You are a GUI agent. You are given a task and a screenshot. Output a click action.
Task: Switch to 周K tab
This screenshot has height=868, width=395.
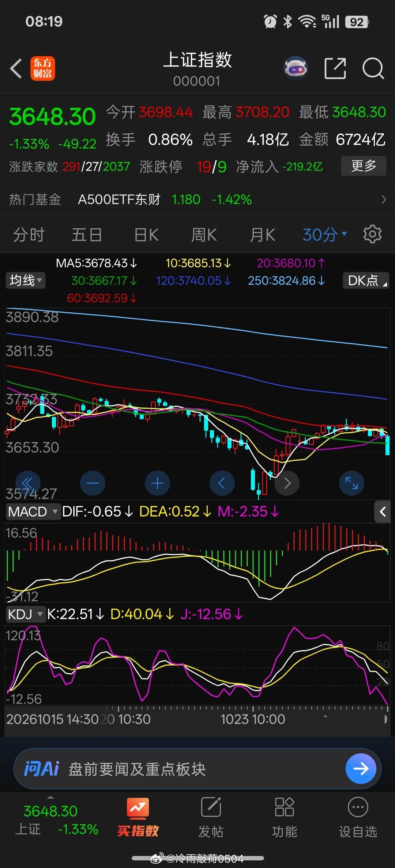204,235
